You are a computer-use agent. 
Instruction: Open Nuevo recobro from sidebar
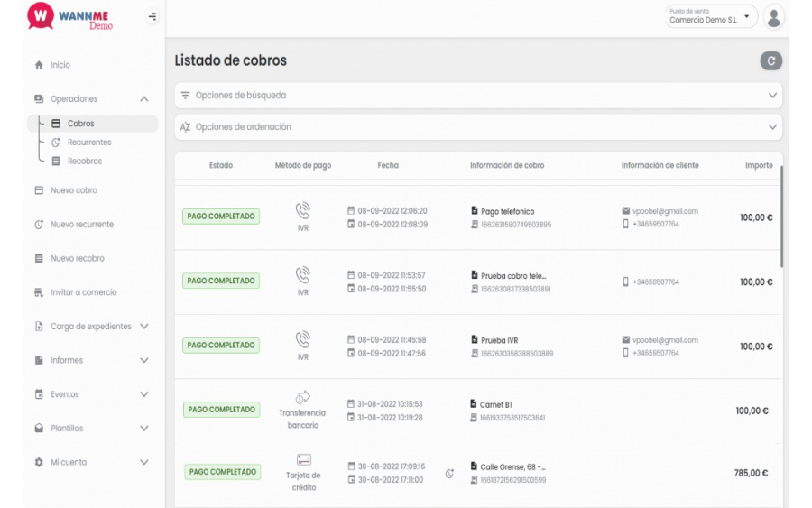[78, 258]
